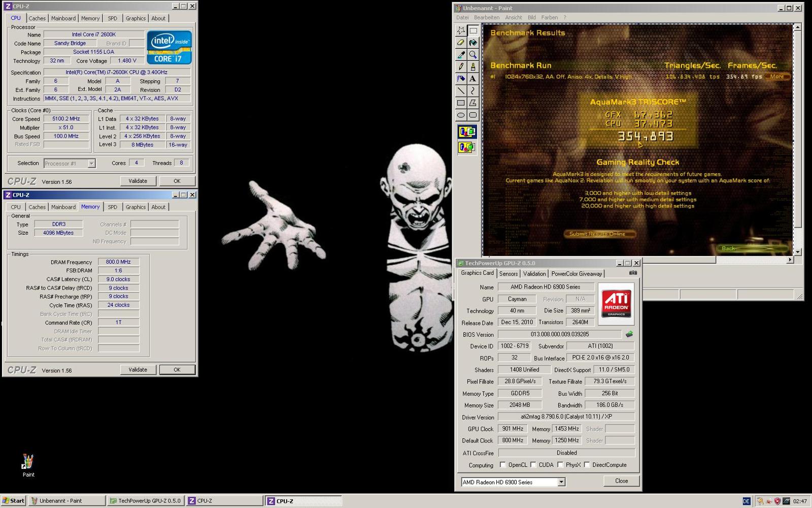812x508 pixels.
Task: Toggle the PhysX checkbox in GPU-Z
Action: [560, 465]
